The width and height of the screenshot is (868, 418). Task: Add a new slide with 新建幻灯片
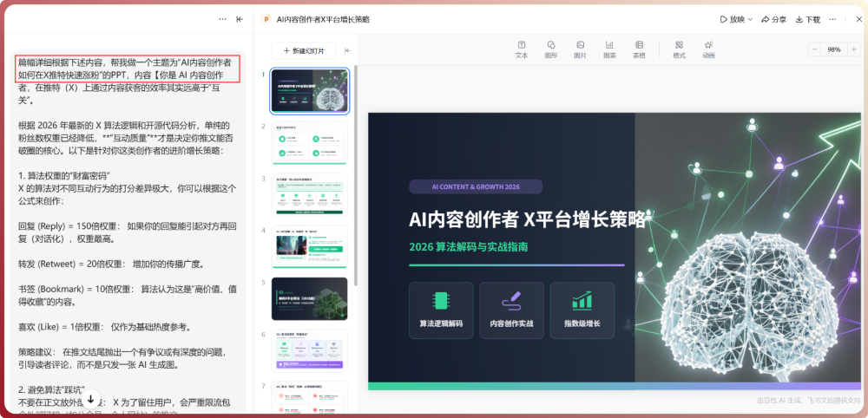(303, 50)
